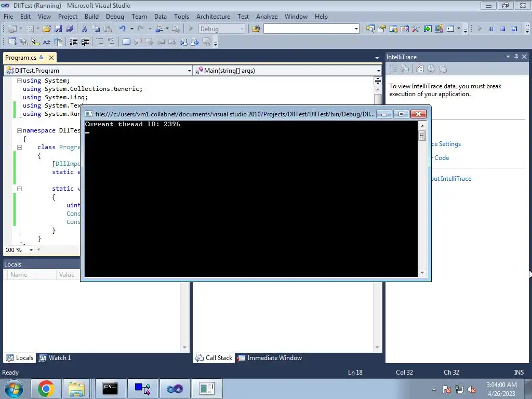The width and height of the screenshot is (532, 399).
Task: Click the Save All icon
Action: click(70, 29)
